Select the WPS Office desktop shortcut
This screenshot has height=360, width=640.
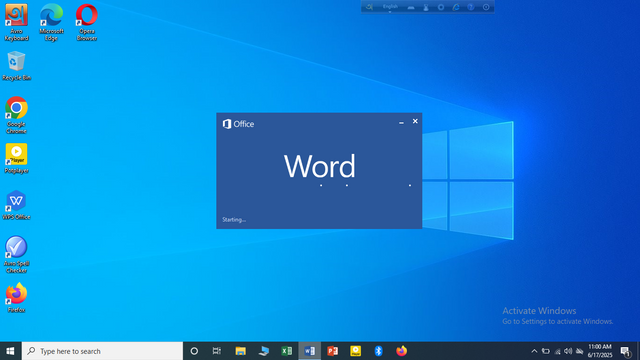[16, 205]
